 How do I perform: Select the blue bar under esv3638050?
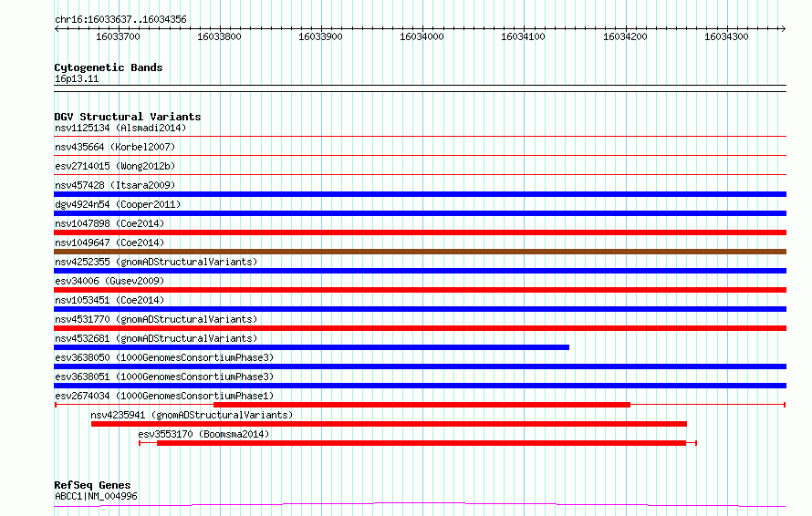coord(420,366)
